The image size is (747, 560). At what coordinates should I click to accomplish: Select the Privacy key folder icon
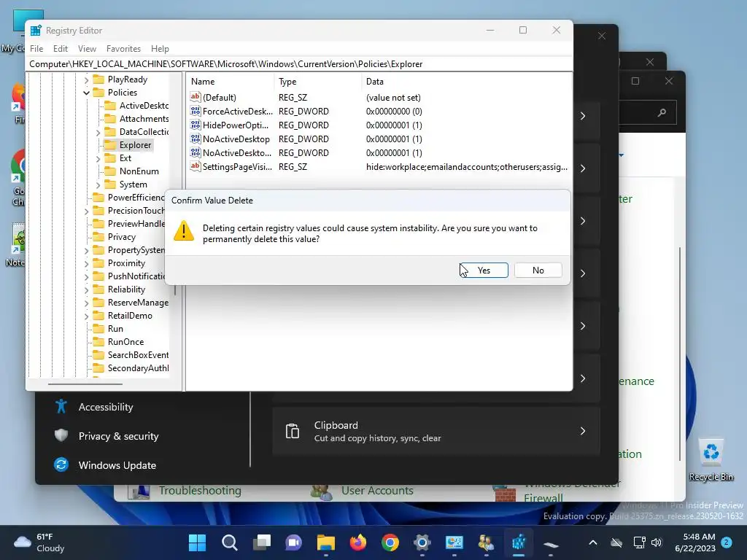pos(98,237)
